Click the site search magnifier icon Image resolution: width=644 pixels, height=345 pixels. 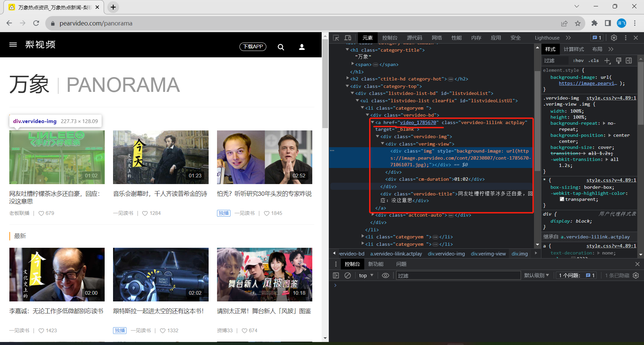(281, 47)
